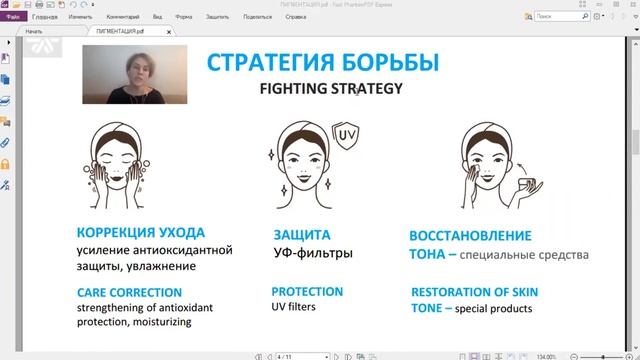Open the Pages thumbnails panel icon

(6, 80)
